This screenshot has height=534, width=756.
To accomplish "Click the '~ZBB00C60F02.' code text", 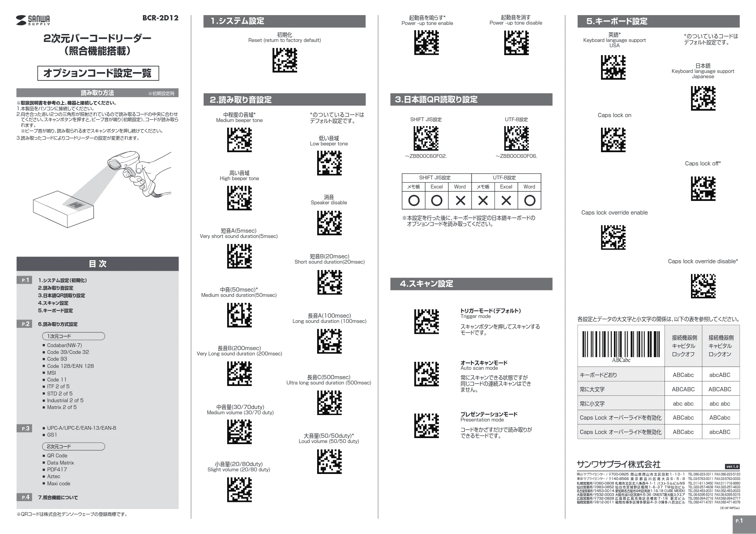I will [426, 156].
